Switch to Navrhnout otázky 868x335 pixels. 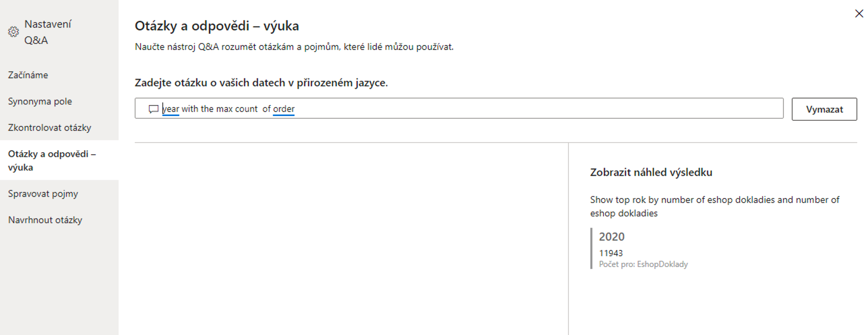pyautogui.click(x=45, y=220)
